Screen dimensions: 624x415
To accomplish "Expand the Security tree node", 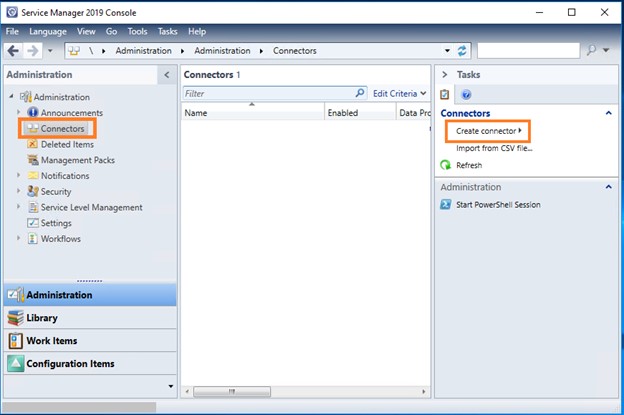I will (x=18, y=191).
